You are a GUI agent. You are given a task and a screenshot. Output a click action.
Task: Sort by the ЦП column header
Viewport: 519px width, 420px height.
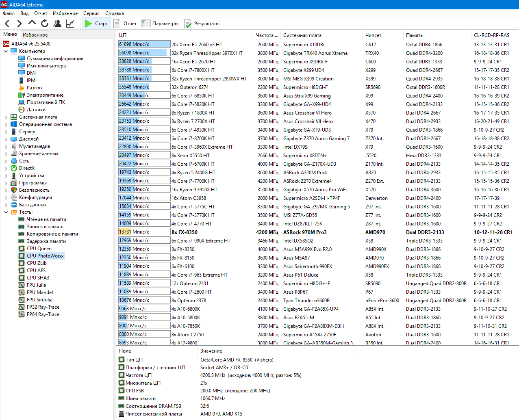point(185,35)
